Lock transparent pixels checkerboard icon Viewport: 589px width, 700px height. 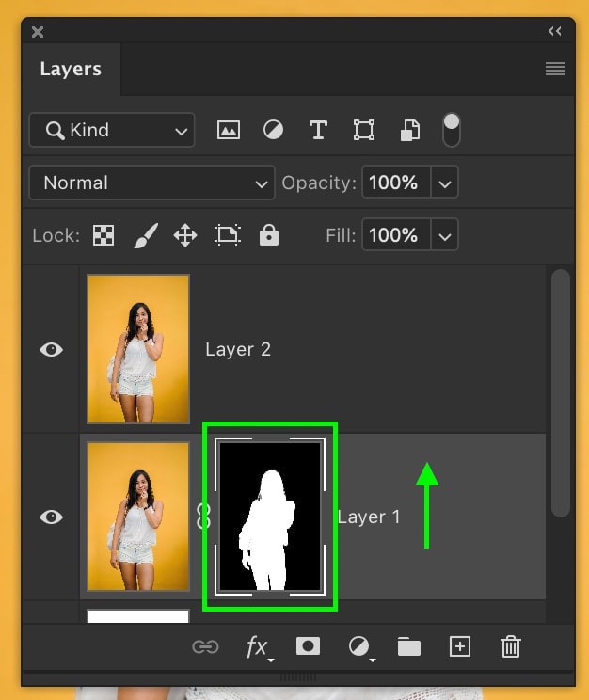[103, 235]
